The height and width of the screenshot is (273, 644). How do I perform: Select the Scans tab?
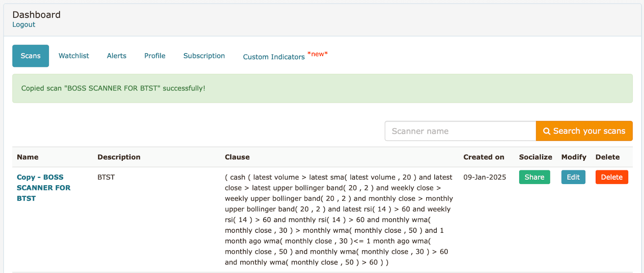31,56
